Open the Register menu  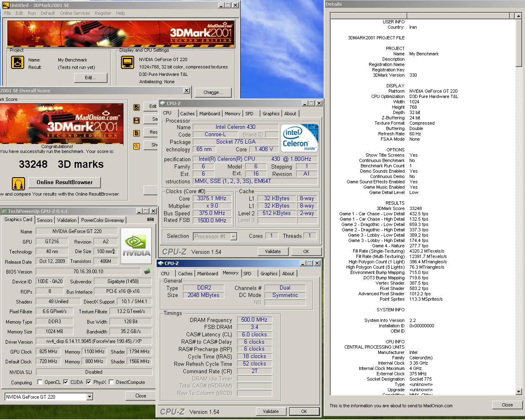103,13
